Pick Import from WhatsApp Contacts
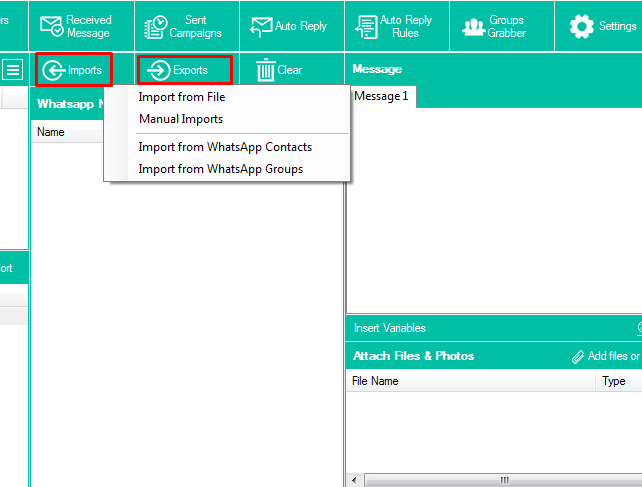The height and width of the screenshot is (487, 642). click(225, 147)
